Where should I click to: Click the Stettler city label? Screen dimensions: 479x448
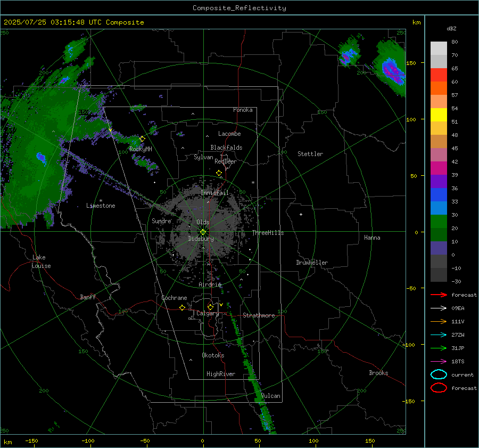click(310, 154)
